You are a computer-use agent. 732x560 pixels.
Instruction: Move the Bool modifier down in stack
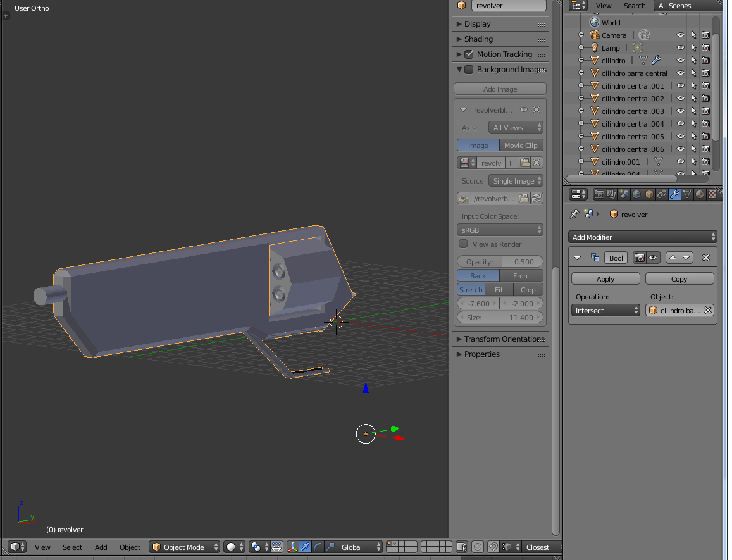coord(686,258)
